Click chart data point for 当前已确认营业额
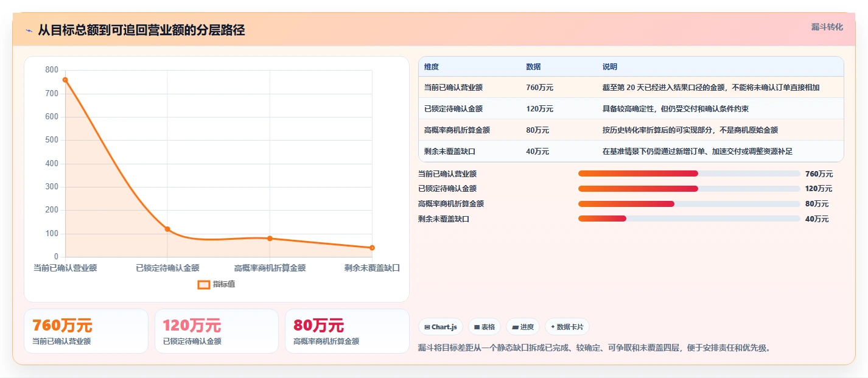This screenshot has height=378, width=868. click(x=65, y=80)
